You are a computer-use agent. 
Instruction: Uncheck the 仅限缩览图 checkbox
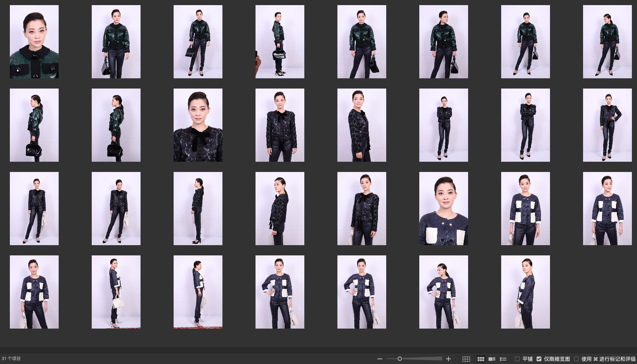point(539,359)
